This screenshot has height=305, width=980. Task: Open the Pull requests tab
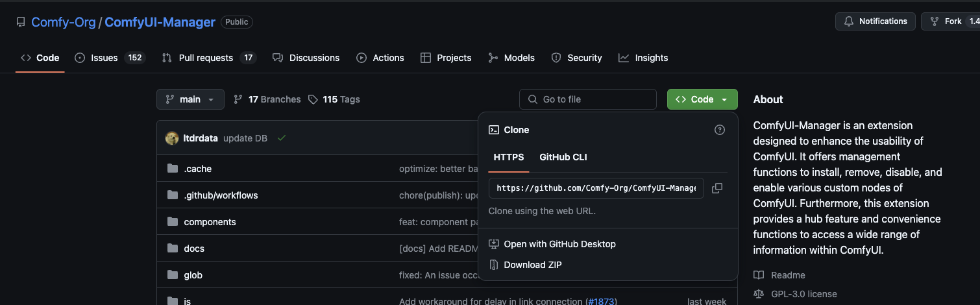pyautogui.click(x=209, y=58)
